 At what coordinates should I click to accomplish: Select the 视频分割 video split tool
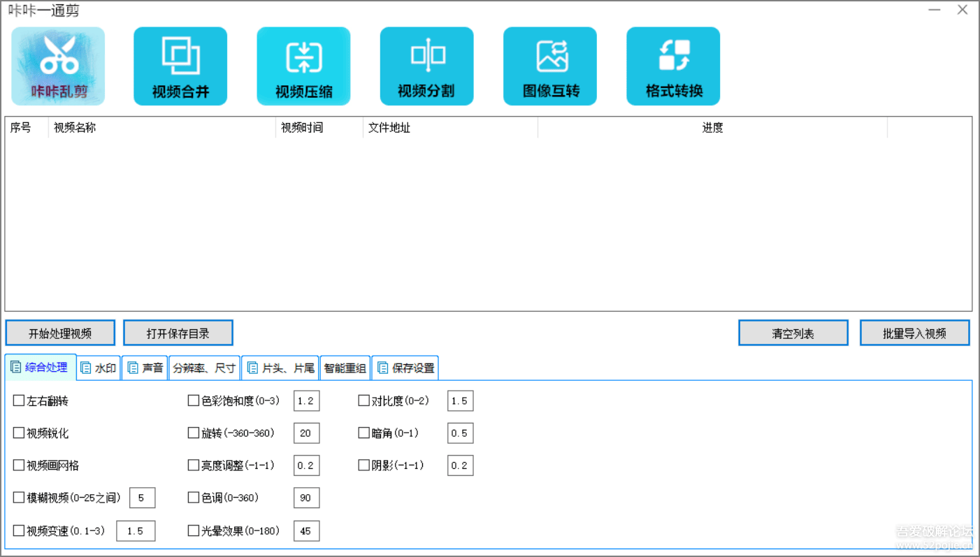click(x=426, y=66)
